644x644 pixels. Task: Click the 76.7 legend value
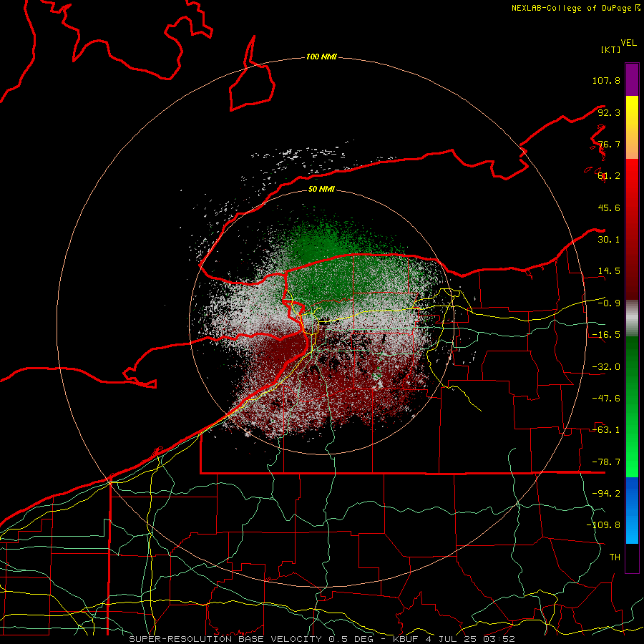tap(609, 144)
